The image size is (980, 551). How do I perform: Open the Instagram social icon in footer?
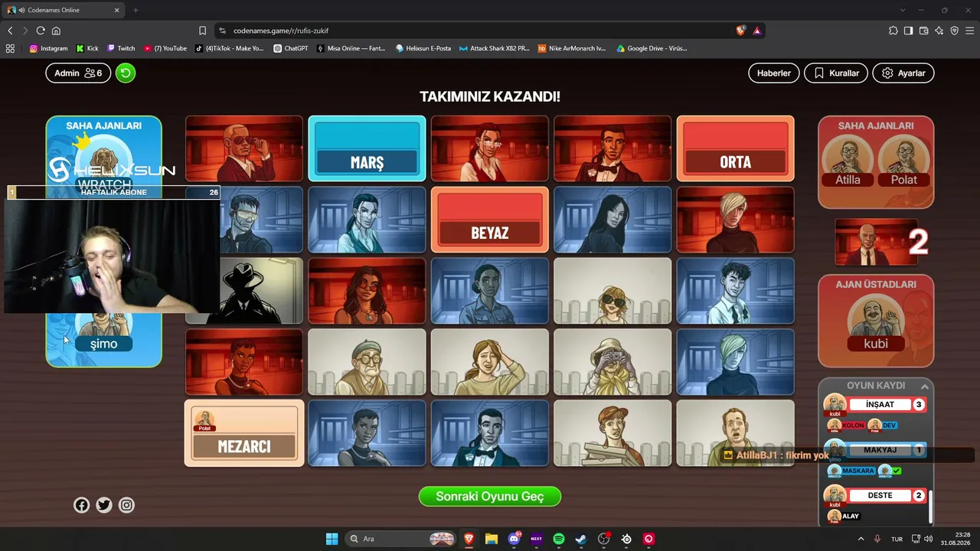(x=126, y=505)
